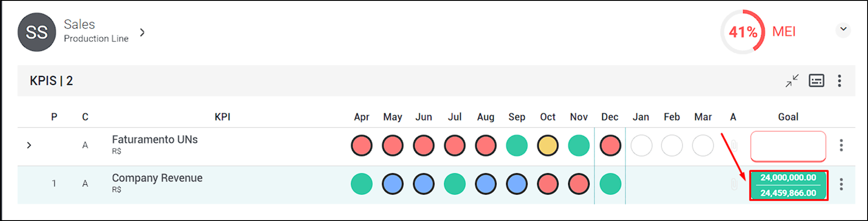Expand the Faturamento UNs row
This screenshot has width=868, height=221.
(x=29, y=145)
